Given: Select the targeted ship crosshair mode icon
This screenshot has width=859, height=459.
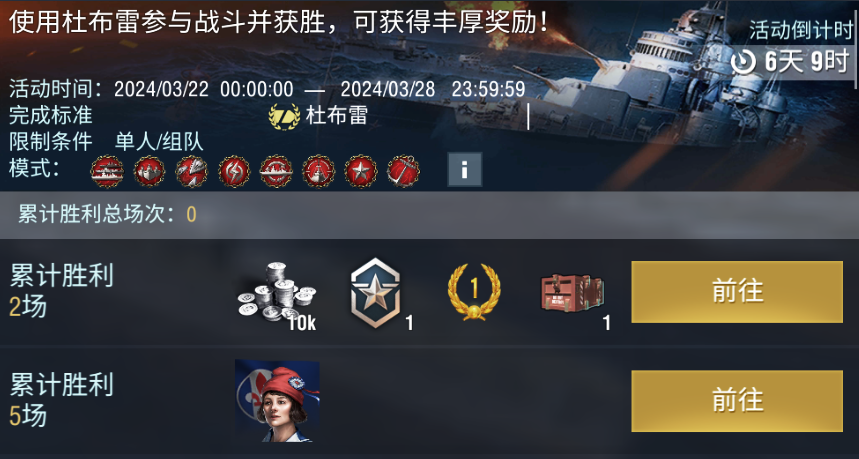Looking at the screenshot, I should pyautogui.click(x=318, y=171).
